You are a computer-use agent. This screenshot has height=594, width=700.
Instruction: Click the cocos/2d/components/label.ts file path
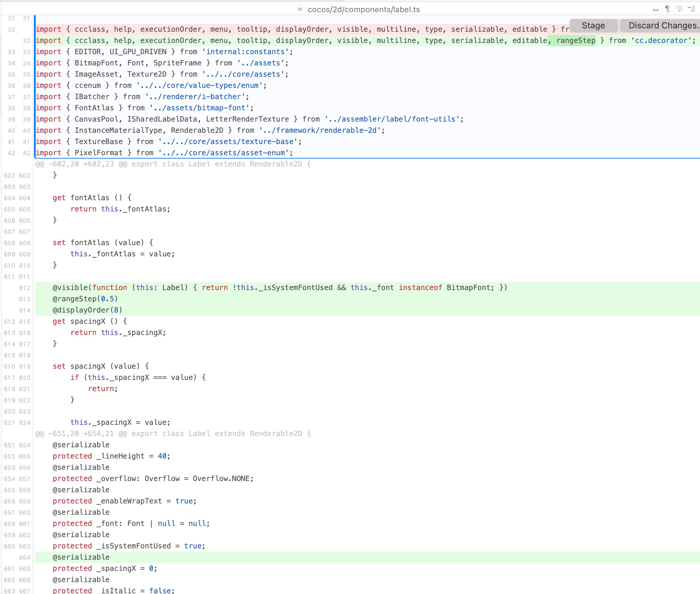[x=364, y=10]
